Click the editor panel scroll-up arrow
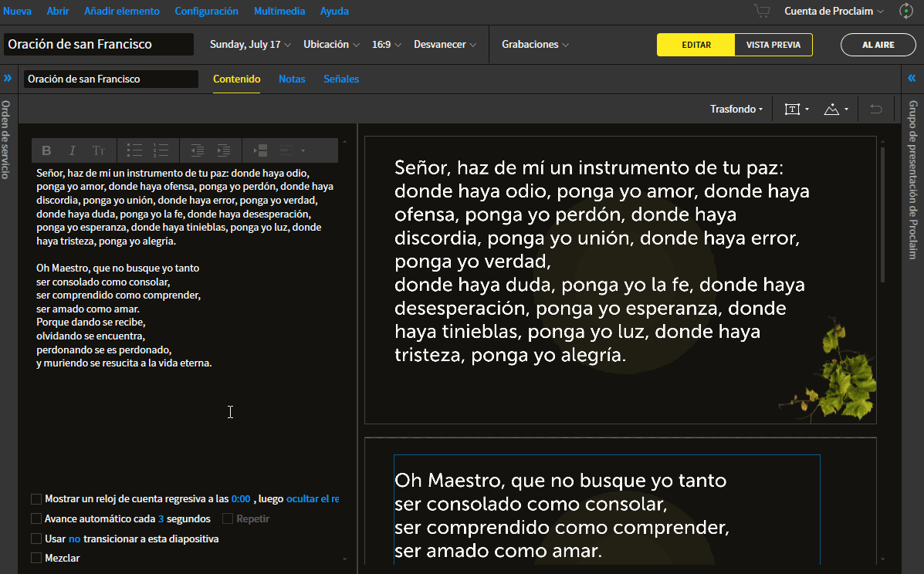Viewport: 924px width, 574px height. [x=345, y=141]
